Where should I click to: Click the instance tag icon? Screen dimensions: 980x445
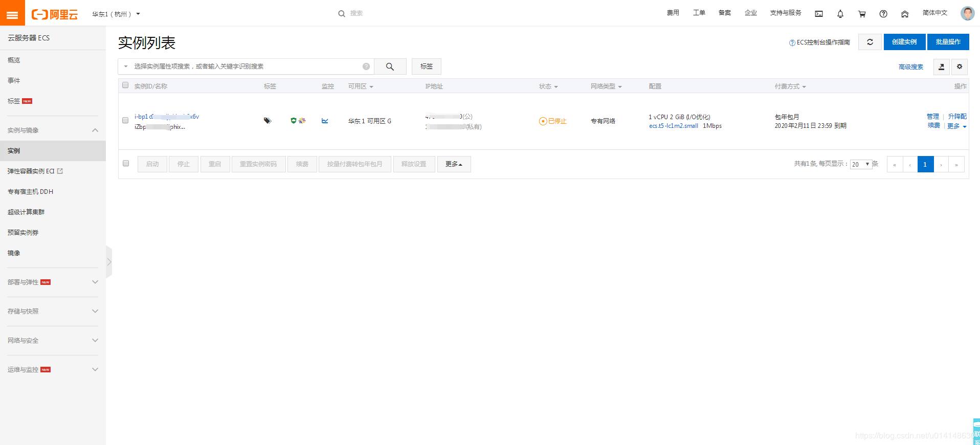pyautogui.click(x=267, y=121)
